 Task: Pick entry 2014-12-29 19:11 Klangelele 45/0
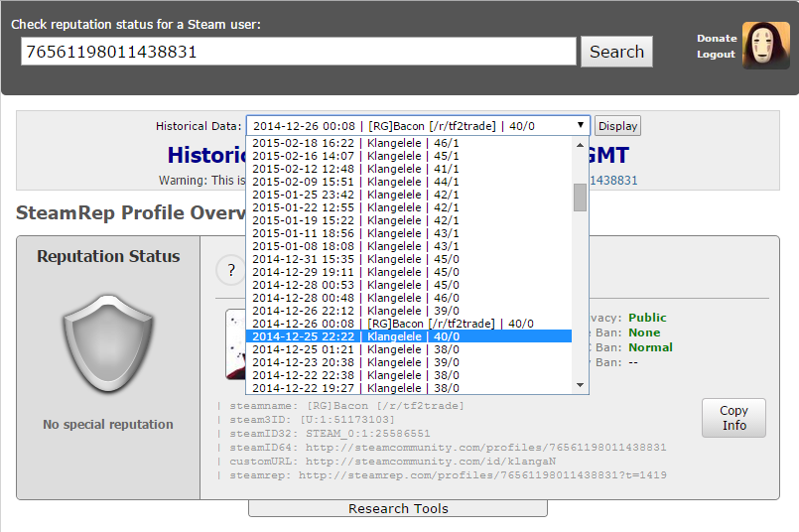click(409, 272)
